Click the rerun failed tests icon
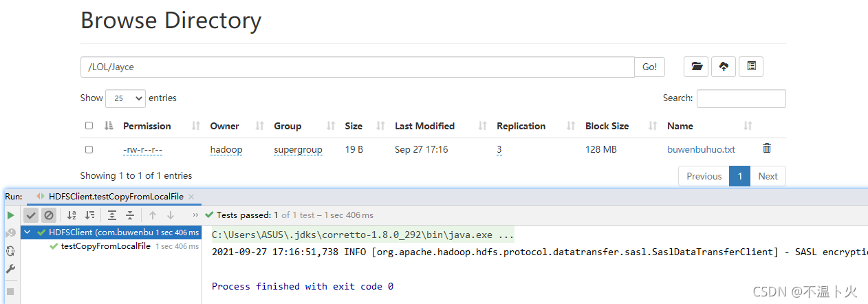Screen dimensions: 868x304 (x=10, y=233)
